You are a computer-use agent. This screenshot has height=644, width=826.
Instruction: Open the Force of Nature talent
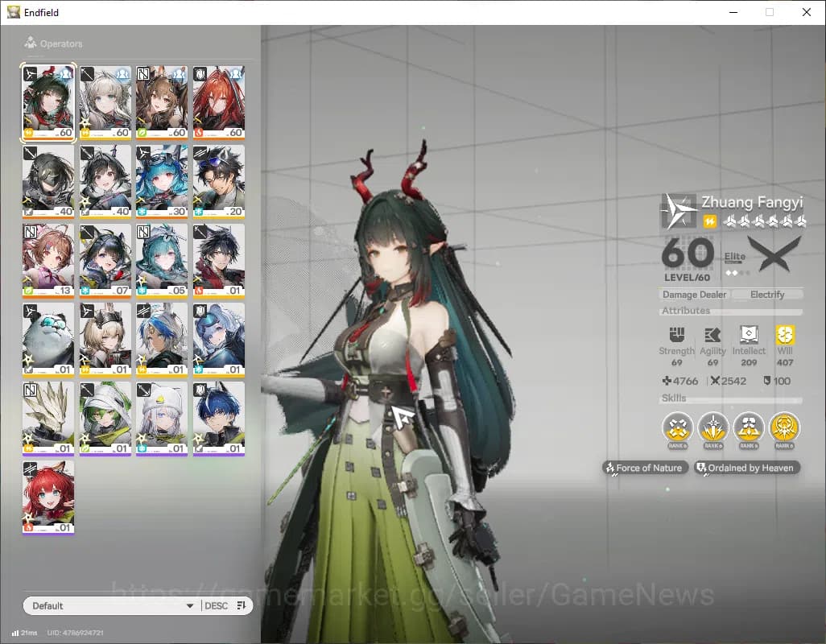coord(645,468)
